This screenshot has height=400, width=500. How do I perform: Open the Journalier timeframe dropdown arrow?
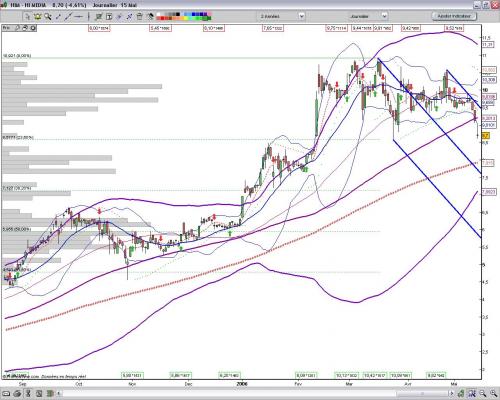[384, 16]
